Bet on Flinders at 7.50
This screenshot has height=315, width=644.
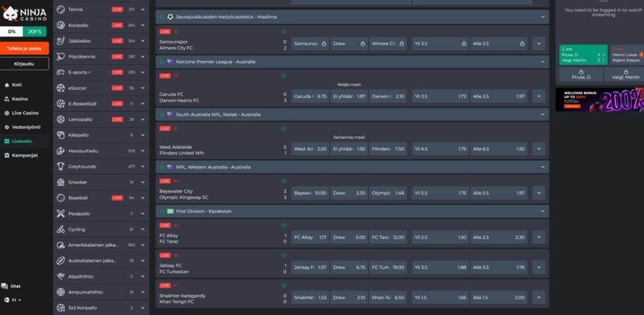[x=388, y=148]
